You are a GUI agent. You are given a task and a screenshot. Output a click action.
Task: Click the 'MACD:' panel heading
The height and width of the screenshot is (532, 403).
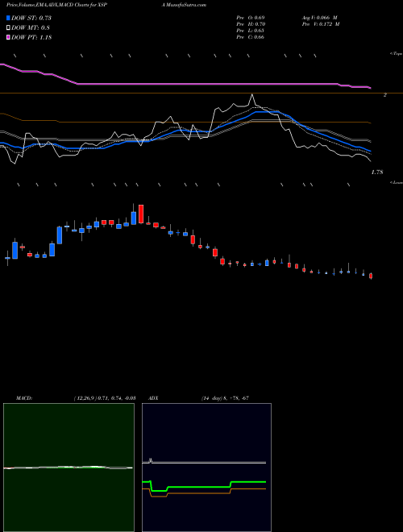[24, 397]
